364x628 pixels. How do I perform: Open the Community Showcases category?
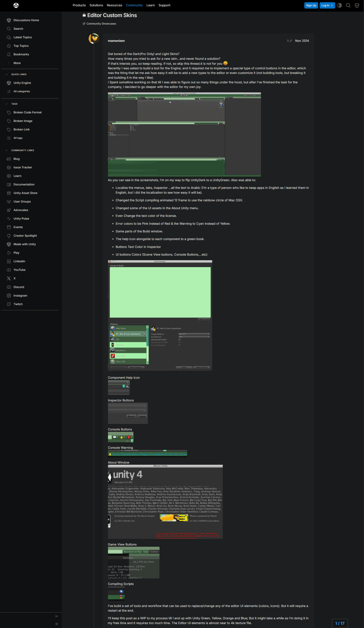coord(99,24)
